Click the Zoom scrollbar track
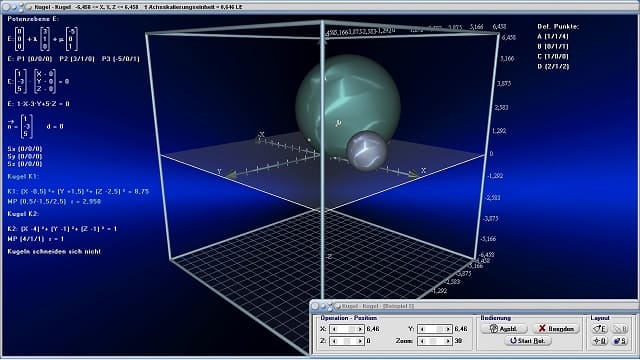This screenshot has width=640, height=360. point(435,341)
